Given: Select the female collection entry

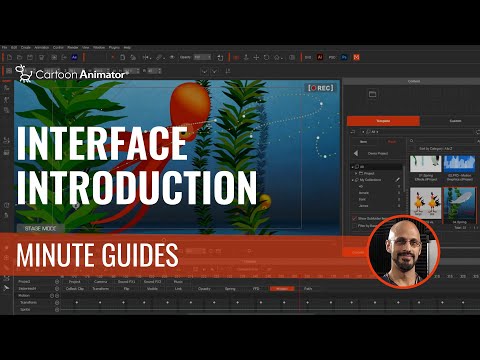Looking at the screenshot, I should coord(363,193).
